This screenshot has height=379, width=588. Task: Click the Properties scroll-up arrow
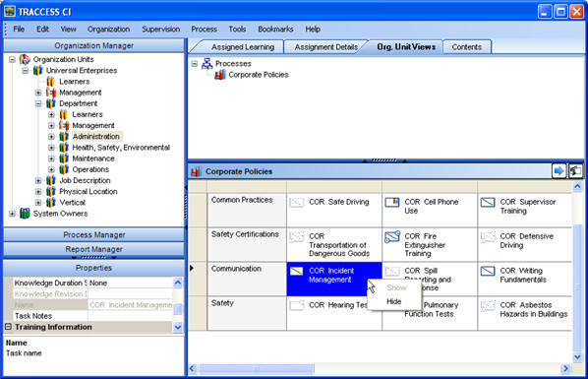coord(178,283)
